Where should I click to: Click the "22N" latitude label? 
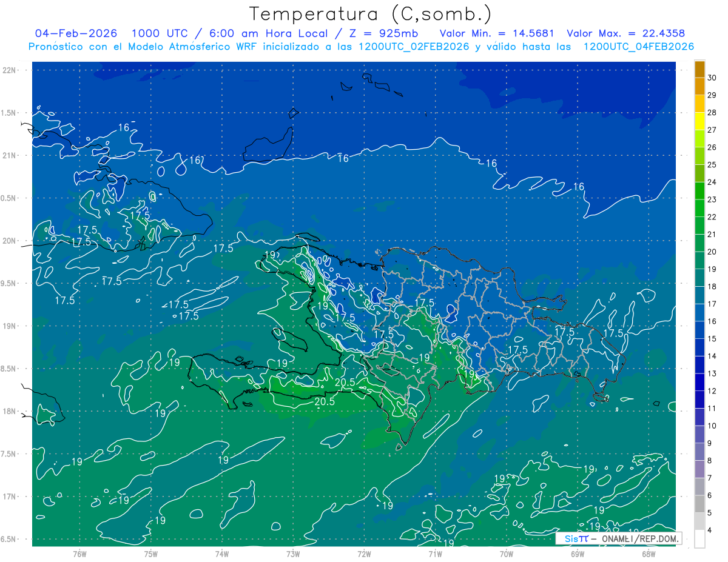pos(8,70)
